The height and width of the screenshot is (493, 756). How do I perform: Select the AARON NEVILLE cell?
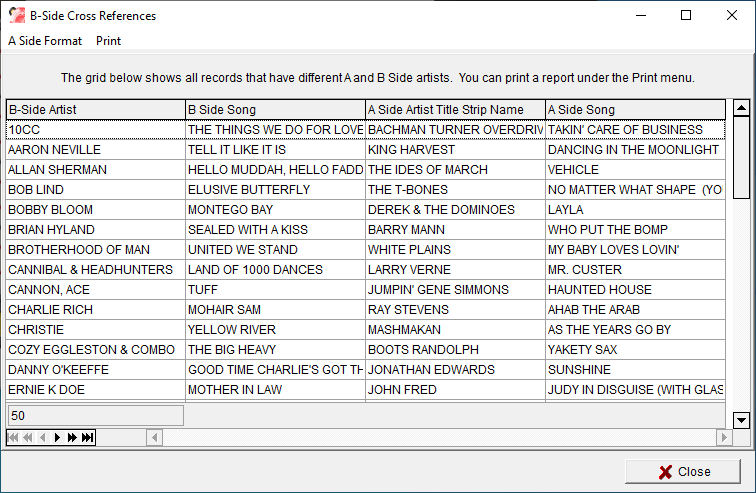point(95,150)
